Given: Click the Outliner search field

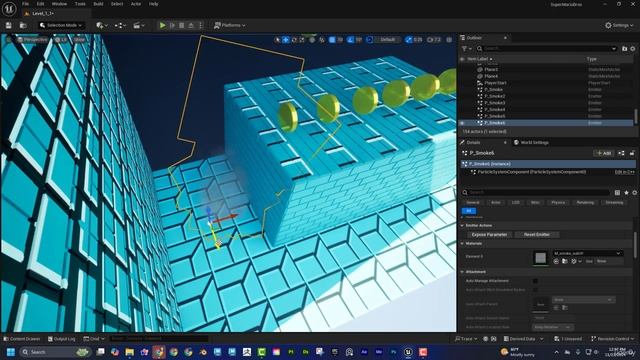Looking at the screenshot, I should click(547, 49).
